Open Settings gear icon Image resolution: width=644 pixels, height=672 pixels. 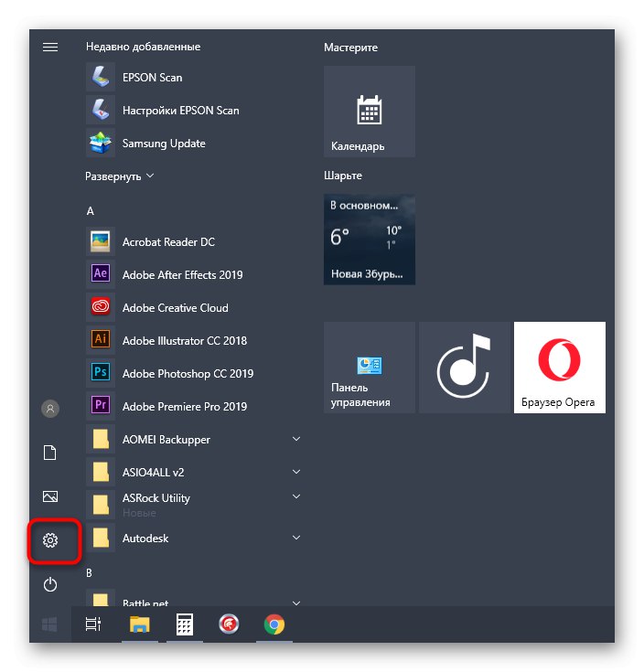(50, 540)
